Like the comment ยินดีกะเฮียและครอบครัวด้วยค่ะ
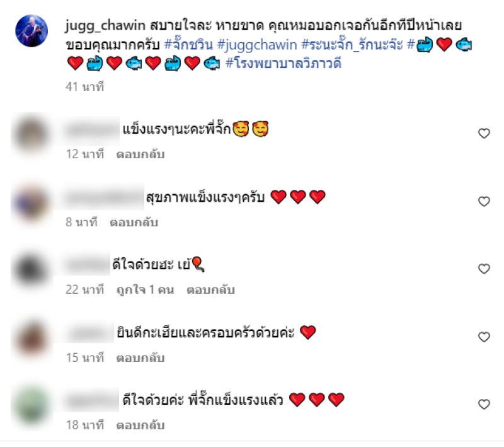Screen dimensions: 504x447 tap(484, 337)
